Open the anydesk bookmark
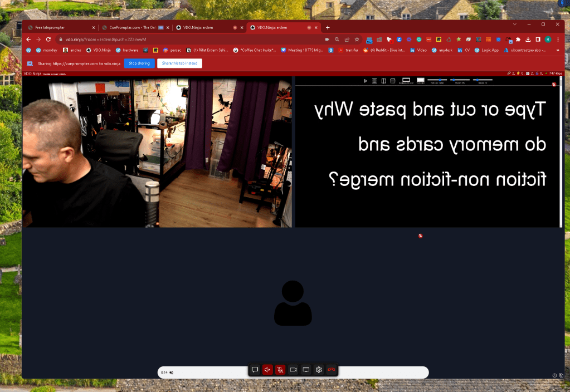The image size is (570, 392). [x=442, y=50]
